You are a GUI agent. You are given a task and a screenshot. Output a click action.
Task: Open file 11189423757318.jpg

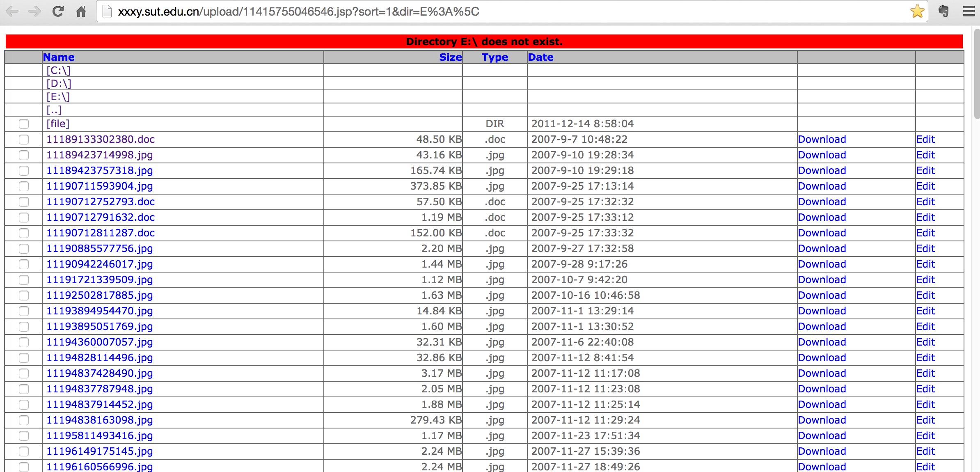click(x=99, y=170)
